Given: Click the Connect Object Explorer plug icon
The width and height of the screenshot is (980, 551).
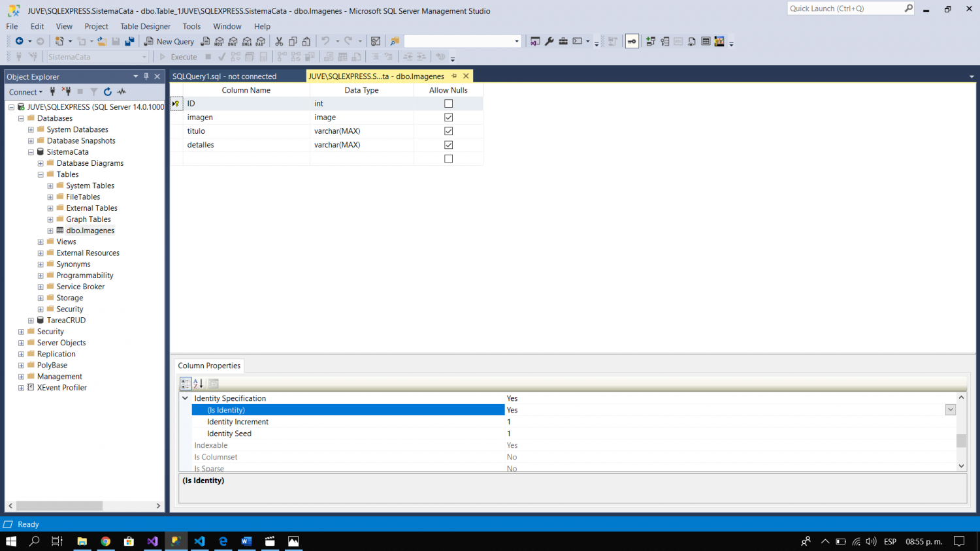Looking at the screenshot, I should [52, 92].
